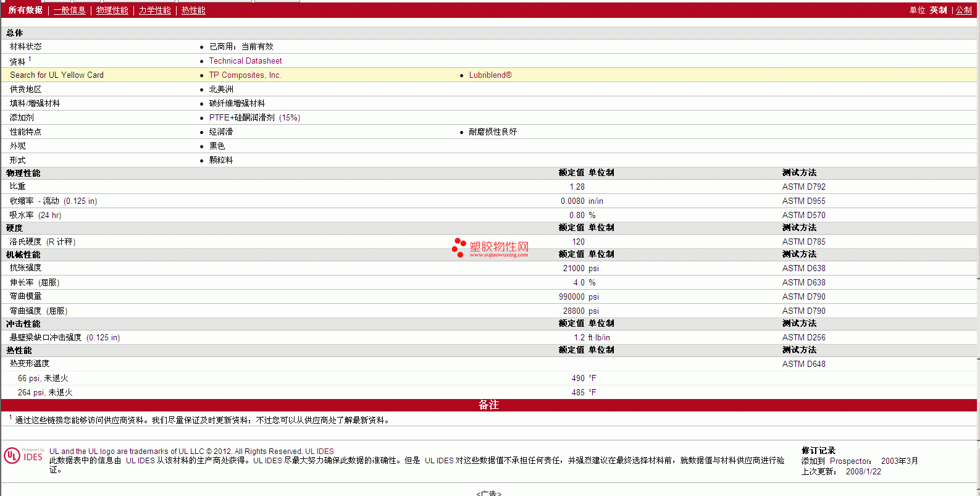Click the 悬壁梁缺口冲击强度 row label

click(65, 338)
